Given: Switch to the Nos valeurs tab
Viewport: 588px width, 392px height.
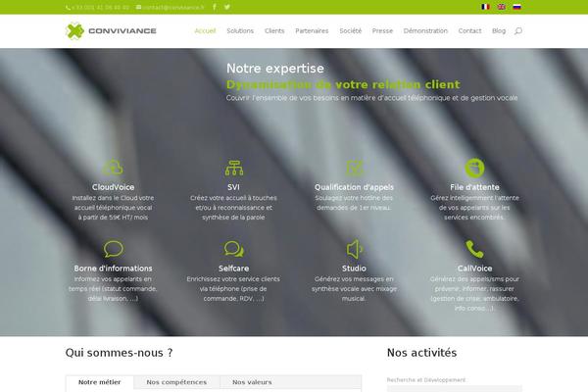Looking at the screenshot, I should (x=252, y=382).
